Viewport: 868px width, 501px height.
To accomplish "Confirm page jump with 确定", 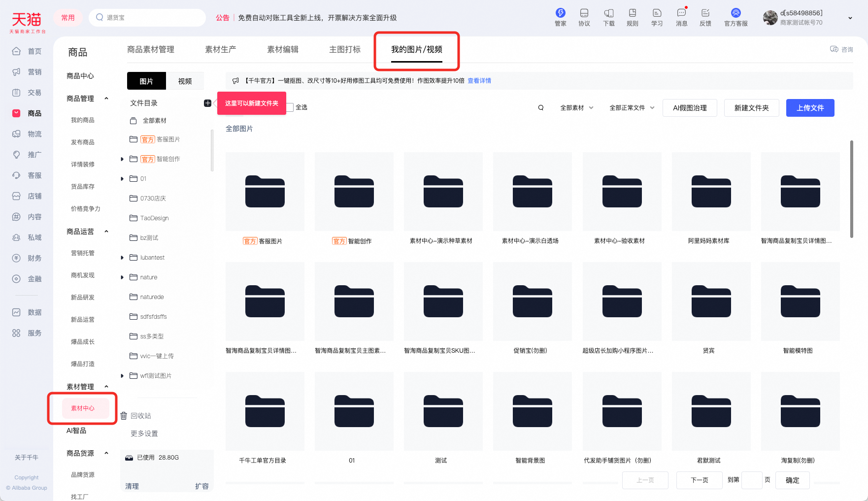I will [793, 480].
